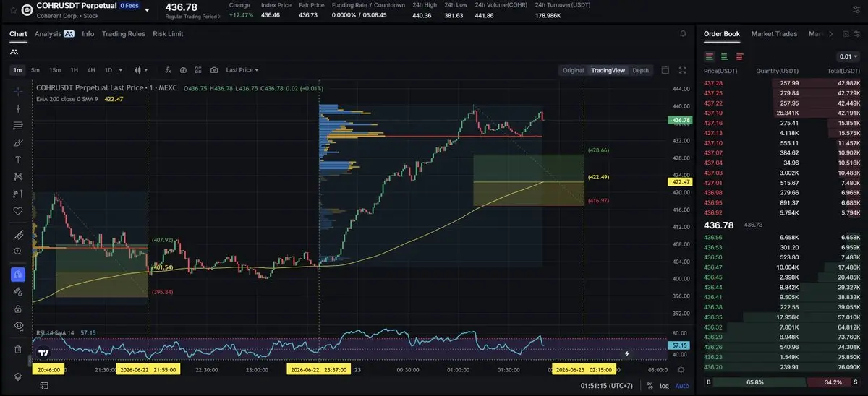
Task: Open the COHRUSDT Perpetual pair selector dropdown
Action: click(x=148, y=10)
